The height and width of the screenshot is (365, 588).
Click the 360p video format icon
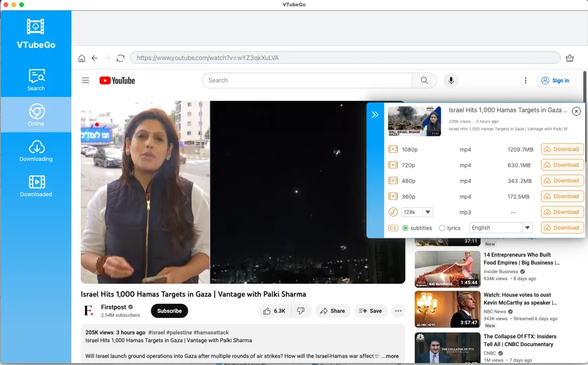393,197
